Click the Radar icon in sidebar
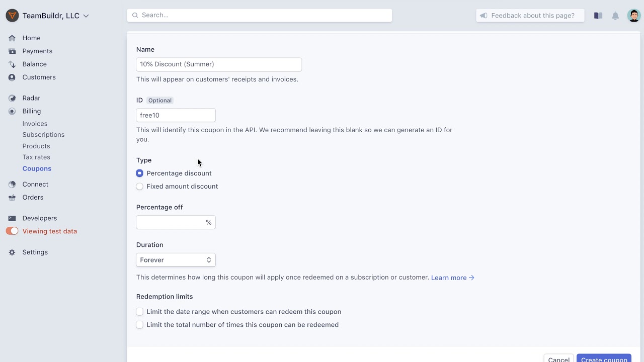 (12, 98)
